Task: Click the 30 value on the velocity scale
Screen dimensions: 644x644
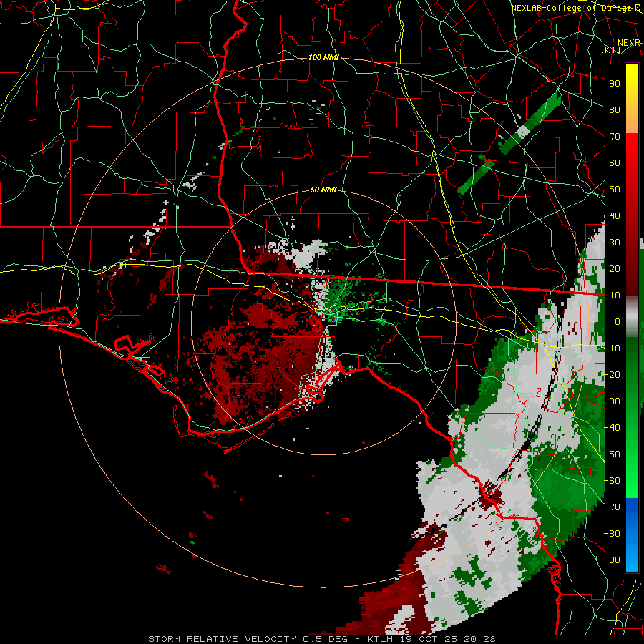Action: (x=615, y=243)
